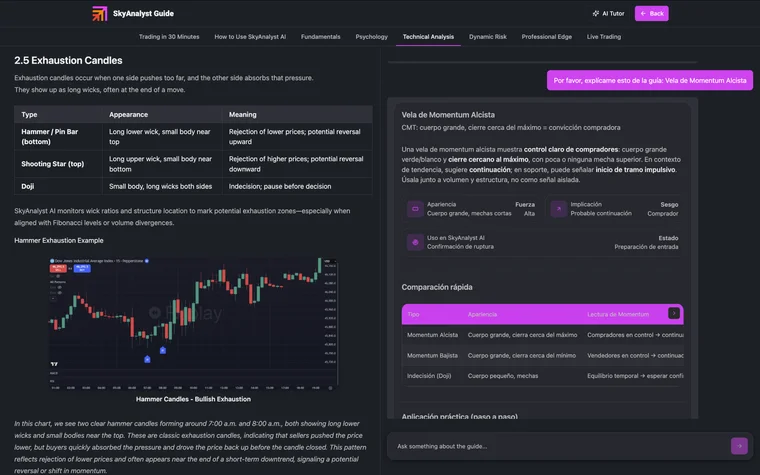Viewport: 760px width, 475px height.
Task: Click the Apariencia card icon
Action: pos(414,209)
